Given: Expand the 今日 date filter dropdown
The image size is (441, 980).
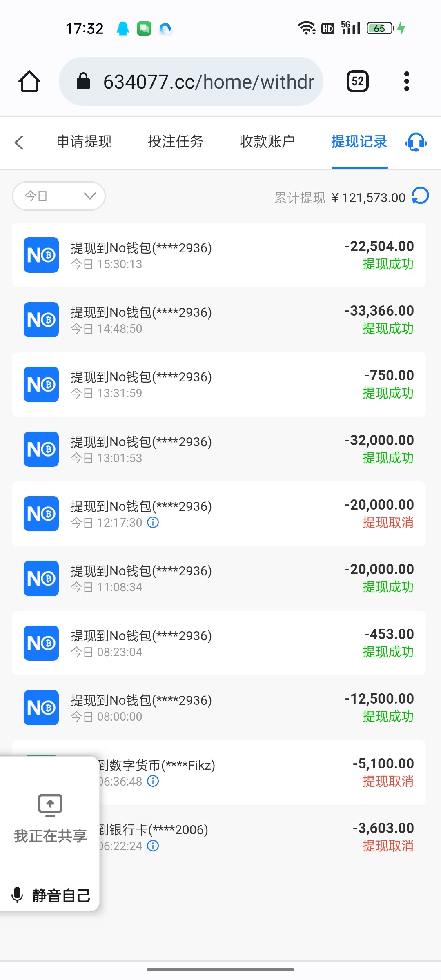Looking at the screenshot, I should 59,196.
